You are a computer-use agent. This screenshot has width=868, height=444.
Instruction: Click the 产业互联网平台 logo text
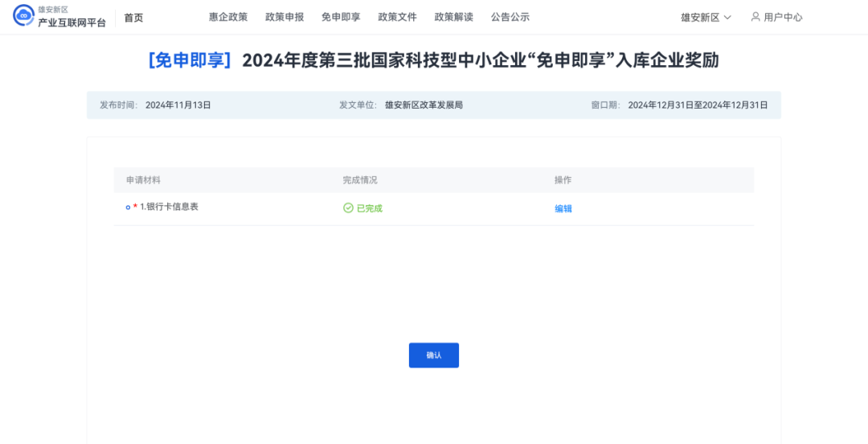click(x=72, y=23)
